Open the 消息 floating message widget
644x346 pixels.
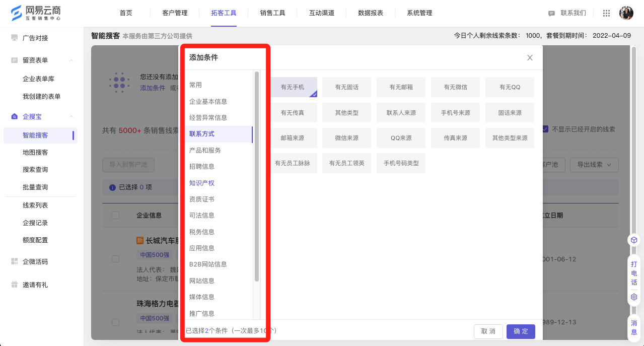[x=634, y=327]
